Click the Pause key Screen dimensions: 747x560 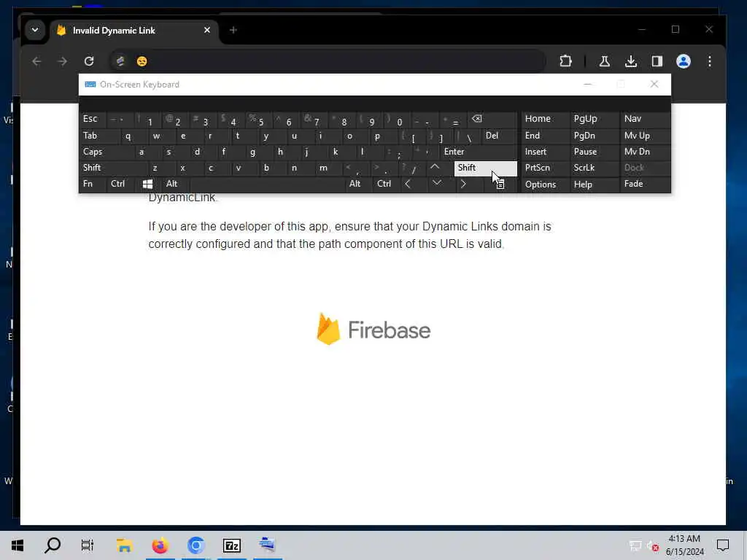coord(594,152)
